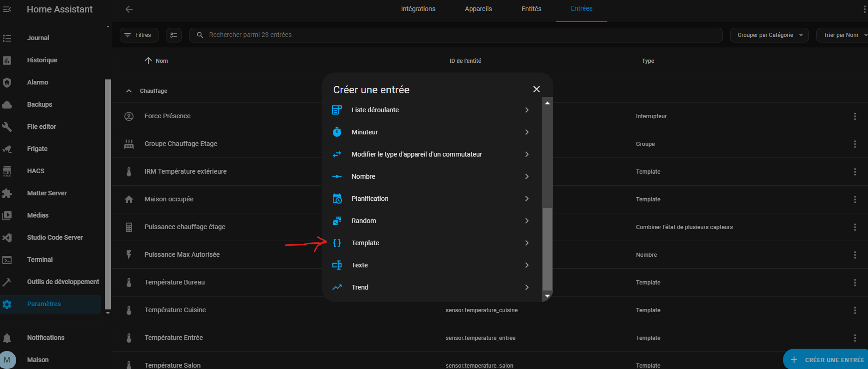868x369 pixels.
Task: Open the Grouper par Catégorie dropdown
Action: coord(769,35)
